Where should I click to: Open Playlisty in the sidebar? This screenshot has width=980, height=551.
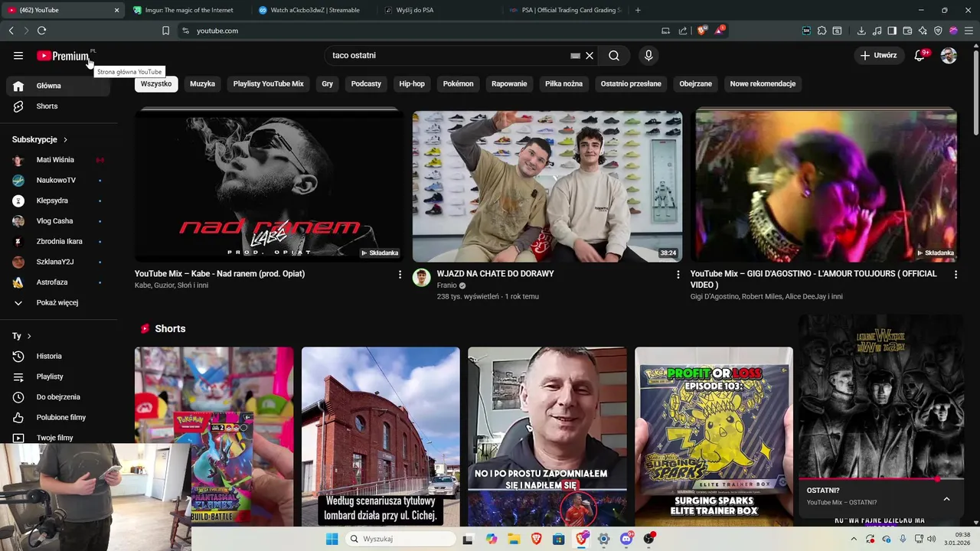(58, 377)
